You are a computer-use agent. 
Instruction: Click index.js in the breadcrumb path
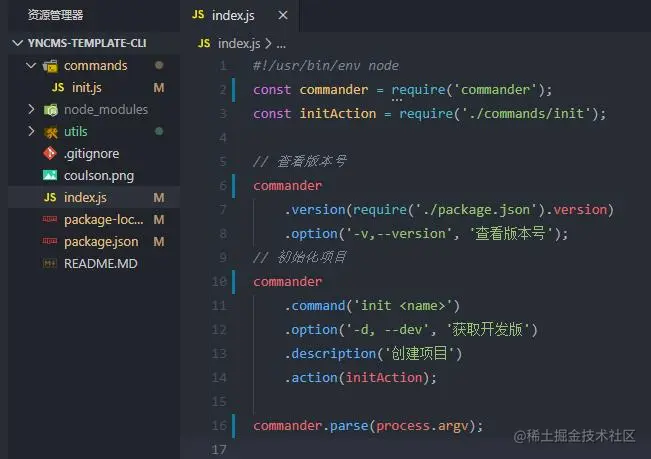(x=239, y=43)
